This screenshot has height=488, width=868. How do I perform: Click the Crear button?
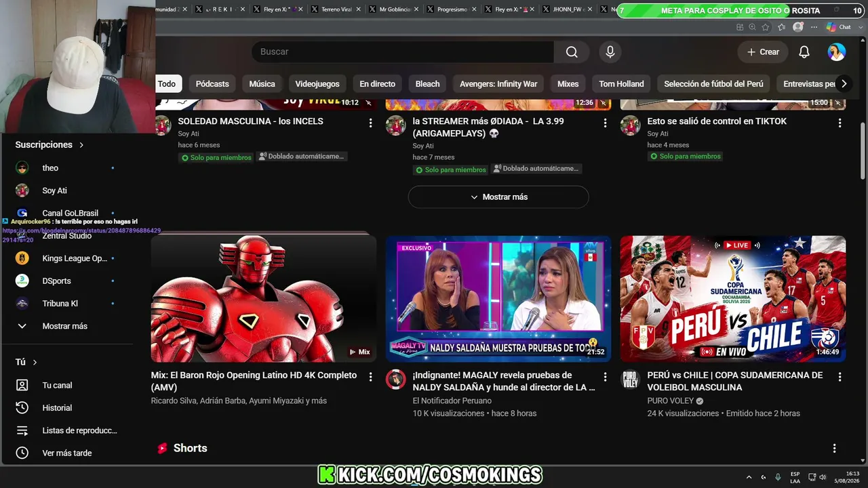(x=763, y=52)
